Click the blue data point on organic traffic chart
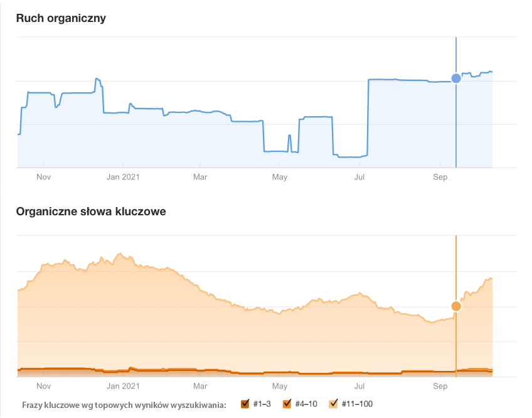This screenshot has width=532, height=418. tap(456, 78)
